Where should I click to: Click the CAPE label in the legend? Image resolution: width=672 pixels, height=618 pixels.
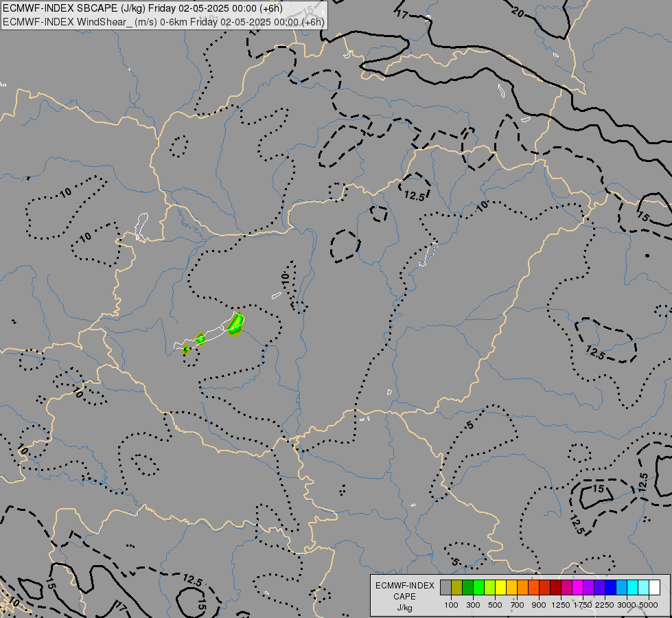pyautogui.click(x=404, y=597)
